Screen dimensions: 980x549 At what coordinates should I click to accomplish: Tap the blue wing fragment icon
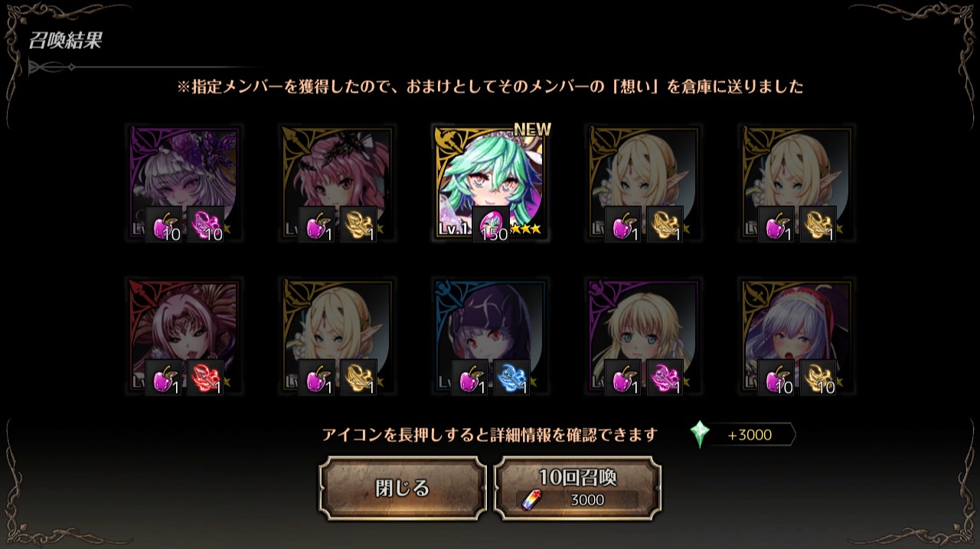click(511, 378)
